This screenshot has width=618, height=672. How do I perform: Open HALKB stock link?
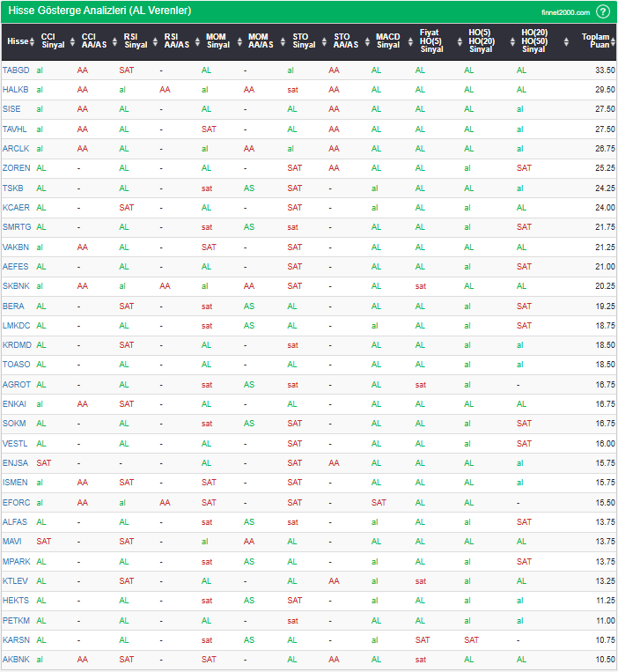tap(16, 90)
